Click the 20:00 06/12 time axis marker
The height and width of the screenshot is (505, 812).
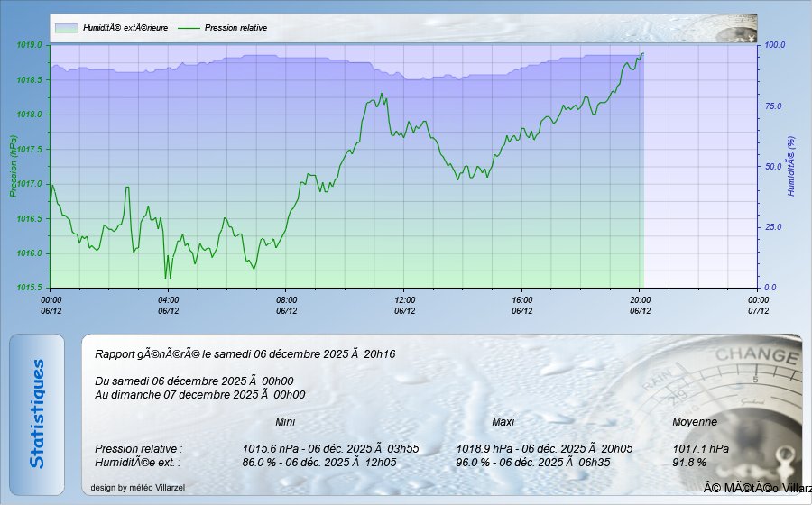[x=640, y=305]
